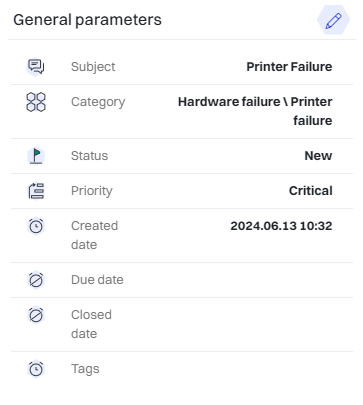Viewport: 363px width, 405px height.
Task: Click the Created date clock icon
Action: [x=36, y=226]
